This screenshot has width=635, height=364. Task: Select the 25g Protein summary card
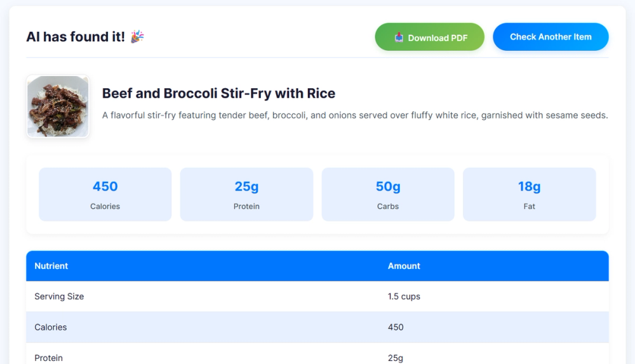tap(246, 194)
